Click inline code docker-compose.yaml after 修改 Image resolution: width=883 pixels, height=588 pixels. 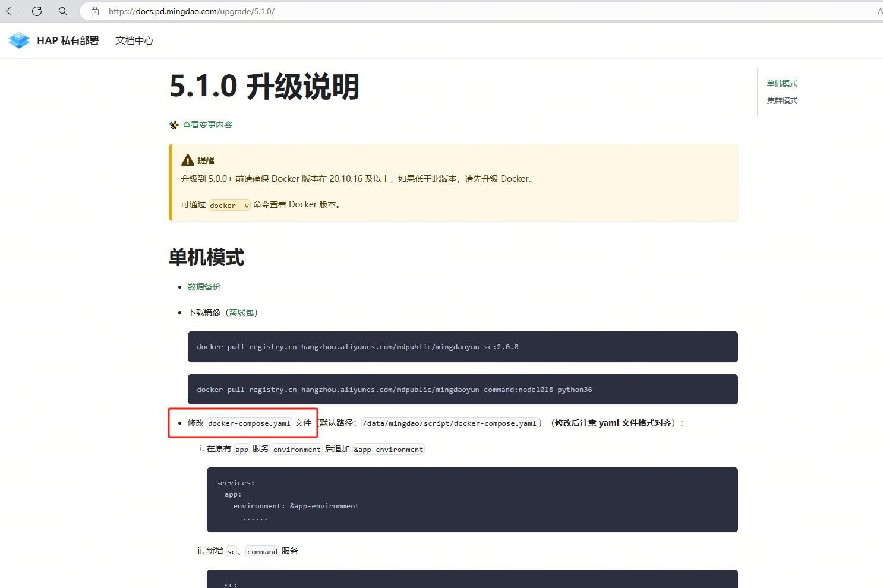click(250, 423)
